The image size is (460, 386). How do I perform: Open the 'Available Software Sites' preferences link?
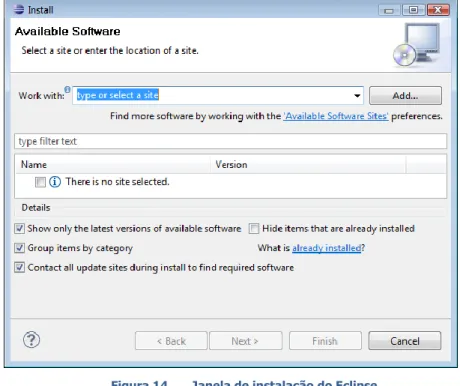(x=336, y=116)
